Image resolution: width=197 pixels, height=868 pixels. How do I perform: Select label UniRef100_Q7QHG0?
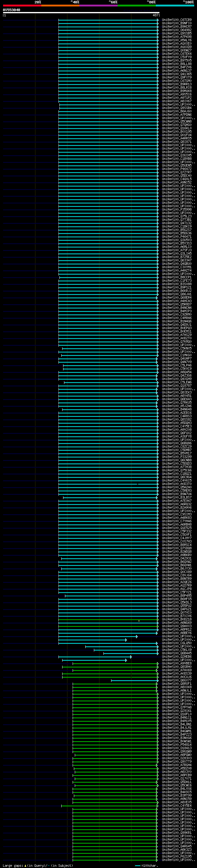177,125
